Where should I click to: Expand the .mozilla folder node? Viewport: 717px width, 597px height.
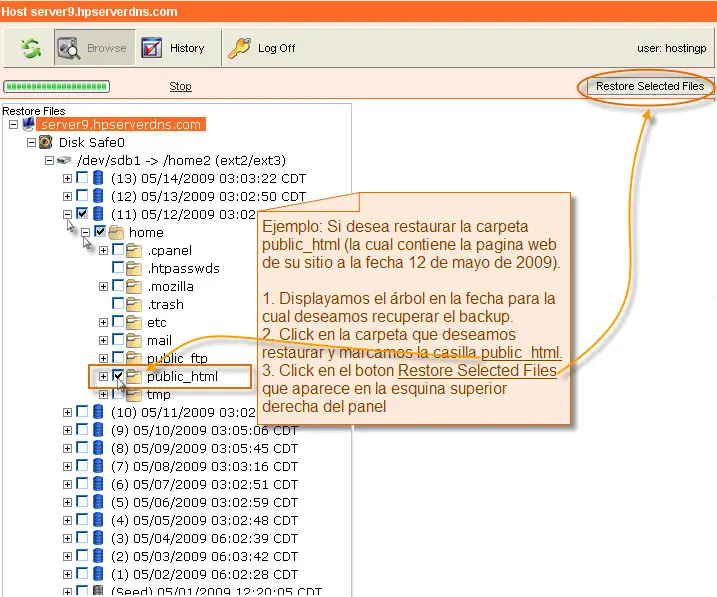click(103, 287)
